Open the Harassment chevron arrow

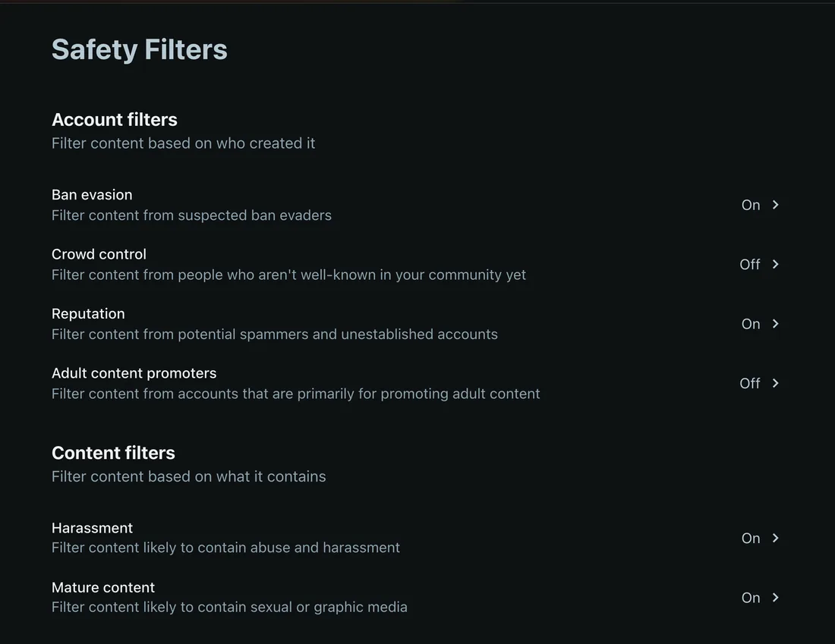click(x=775, y=538)
